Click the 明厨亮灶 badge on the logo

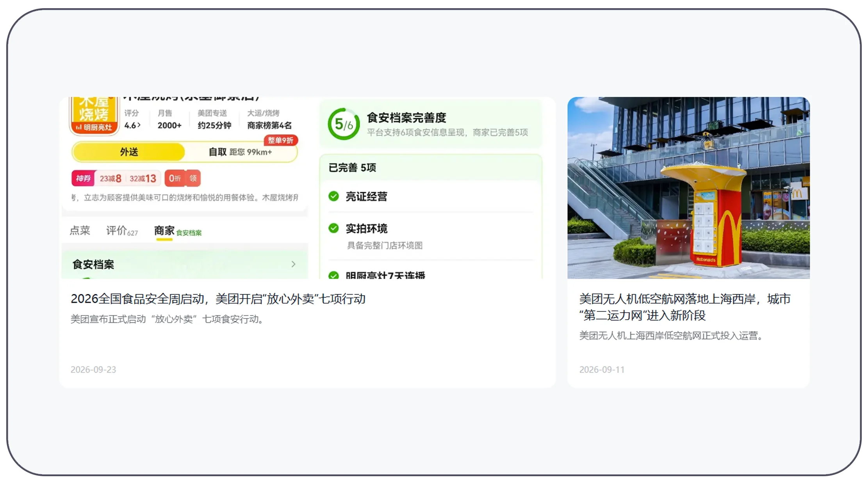tap(94, 127)
